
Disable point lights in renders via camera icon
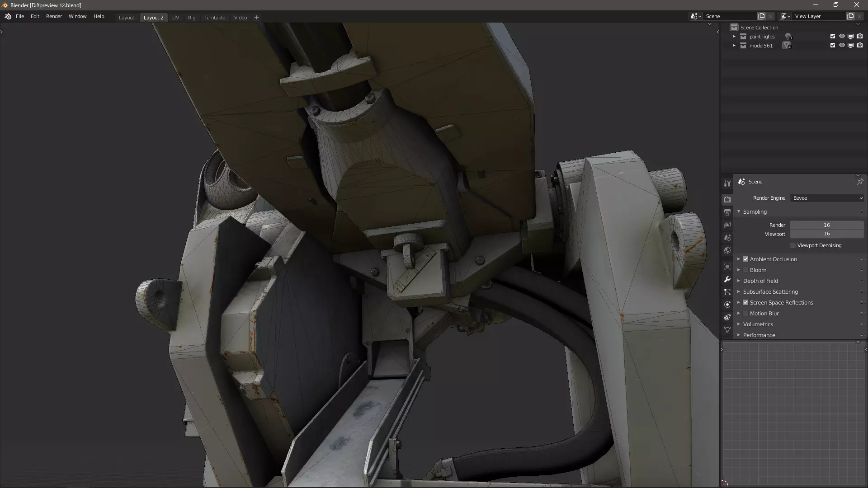click(859, 37)
